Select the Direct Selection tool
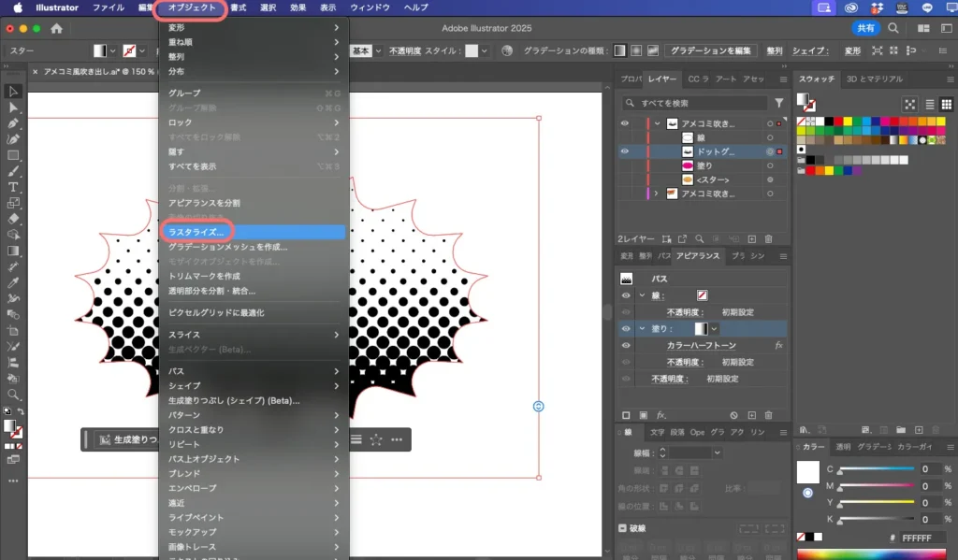 (x=13, y=108)
